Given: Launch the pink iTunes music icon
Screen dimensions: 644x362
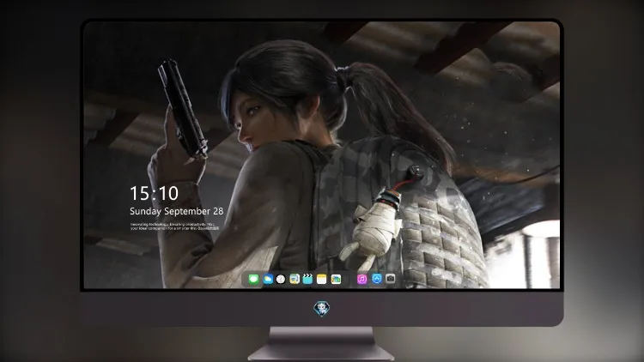Looking at the screenshot, I should coord(361,279).
